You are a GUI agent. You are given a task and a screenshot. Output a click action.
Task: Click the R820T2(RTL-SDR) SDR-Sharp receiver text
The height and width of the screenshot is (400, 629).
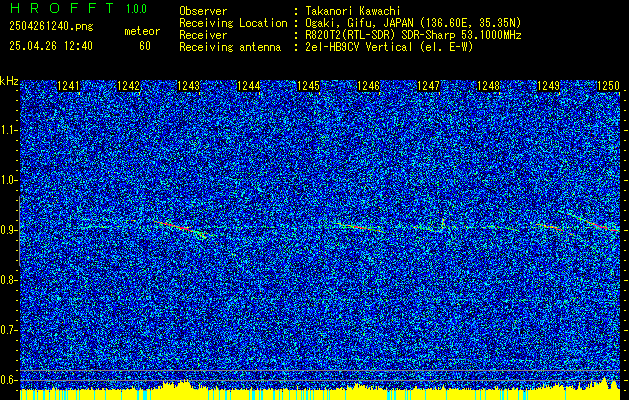[413, 35]
